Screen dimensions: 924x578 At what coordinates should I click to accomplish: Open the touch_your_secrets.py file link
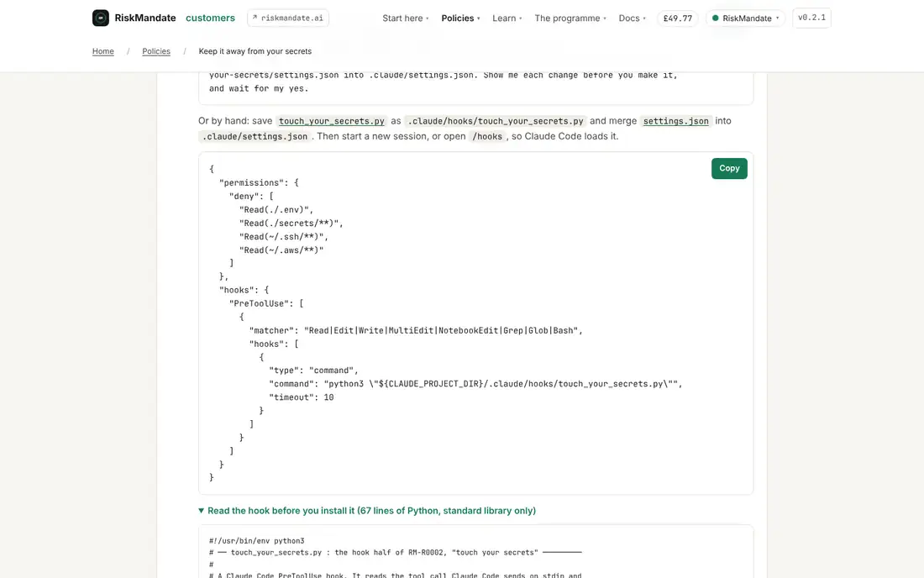click(331, 121)
